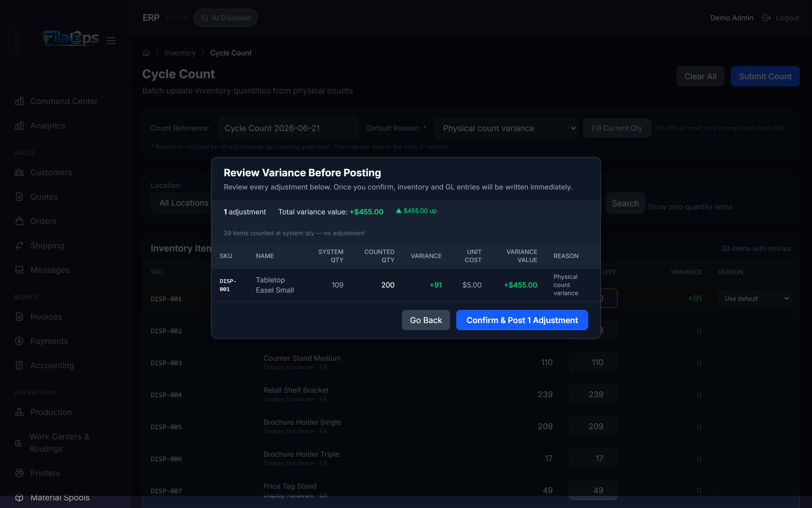This screenshot has width=812, height=508.
Task: Open Command Center page
Action: pyautogui.click(x=64, y=101)
